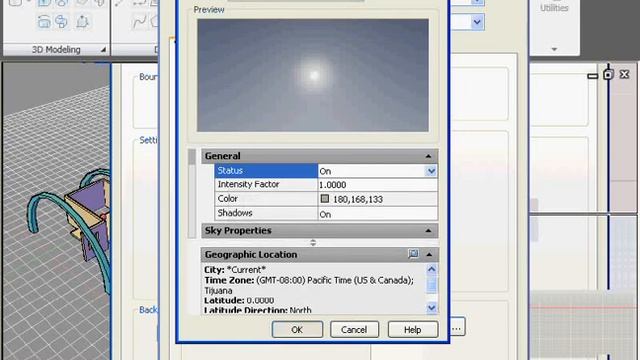
Task: Minimize the drawing window
Action: click(593, 76)
